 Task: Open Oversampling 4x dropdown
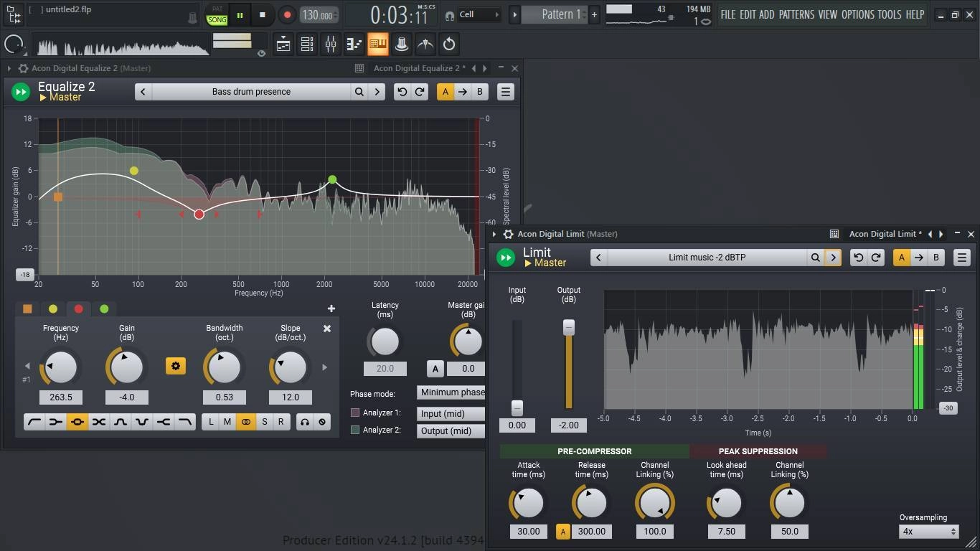tap(929, 532)
